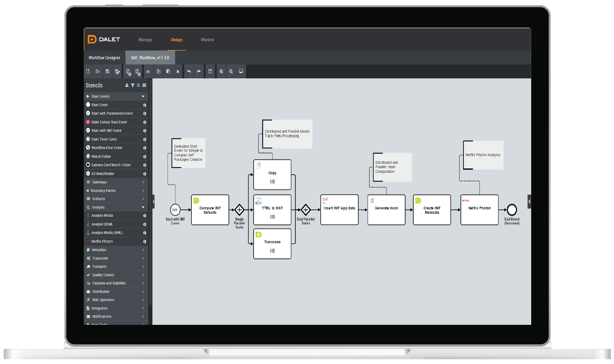This screenshot has width=614, height=364.
Task: Select the Analyse QCML stencil
Action: click(x=116, y=224)
